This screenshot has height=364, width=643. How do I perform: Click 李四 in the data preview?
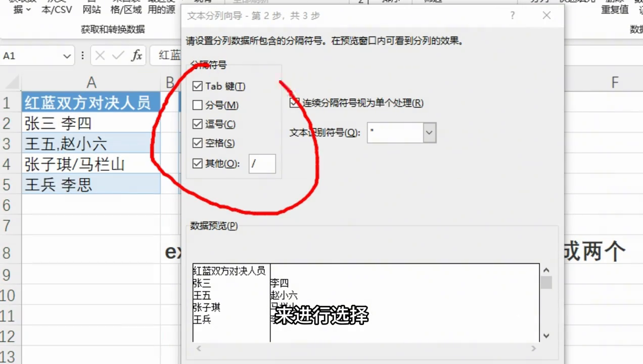pos(280,284)
